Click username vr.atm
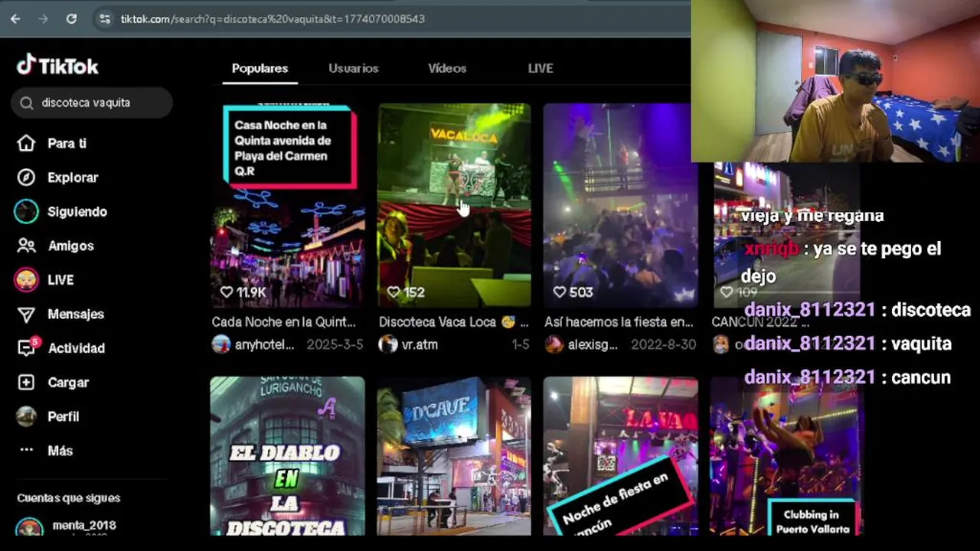This screenshot has height=551, width=980. click(x=420, y=345)
